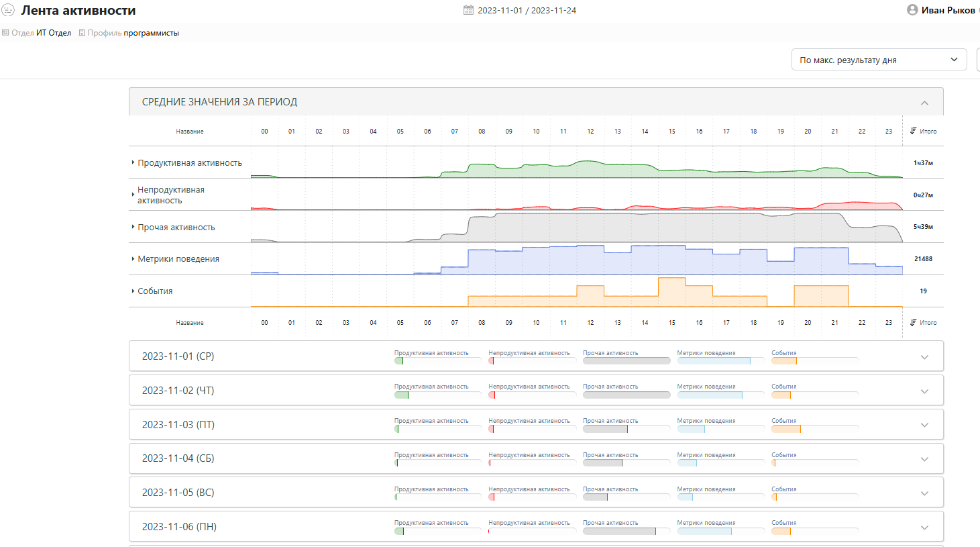Expand the 2023-11-03 (ПТ) day chevron
Screen dimensions: 980x547
[924, 425]
